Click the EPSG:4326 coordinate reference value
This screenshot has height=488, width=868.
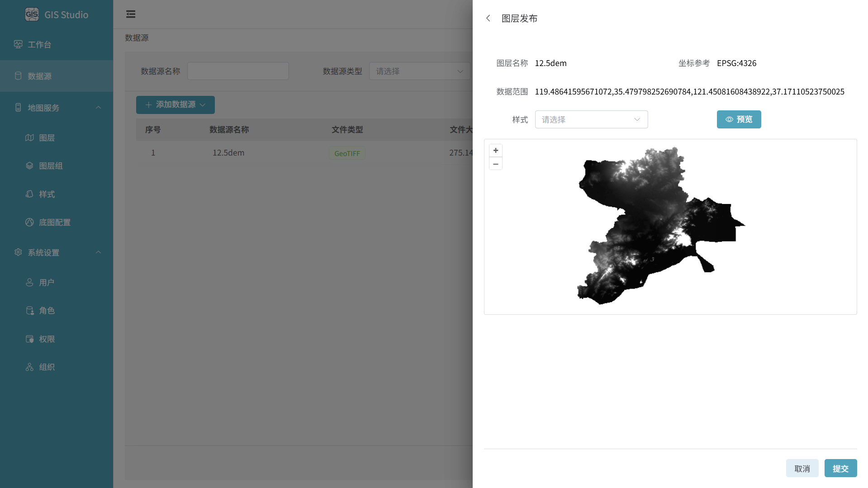(x=736, y=63)
